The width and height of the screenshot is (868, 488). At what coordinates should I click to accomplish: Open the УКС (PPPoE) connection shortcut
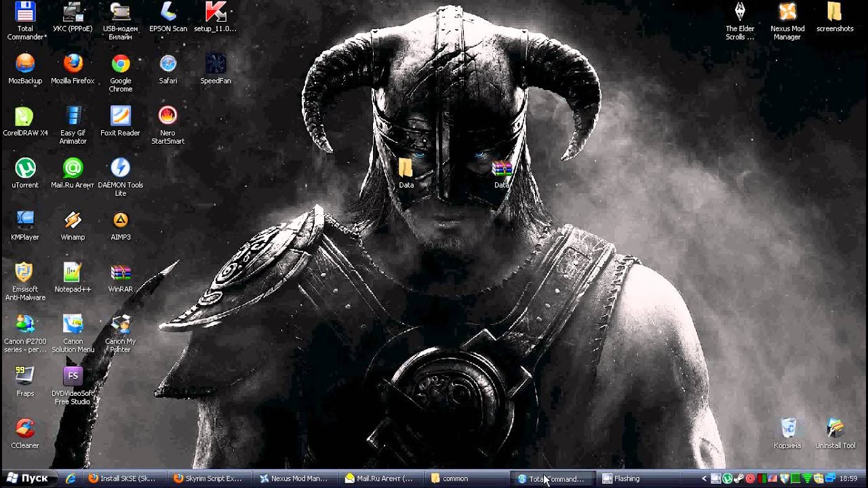pyautogui.click(x=73, y=18)
